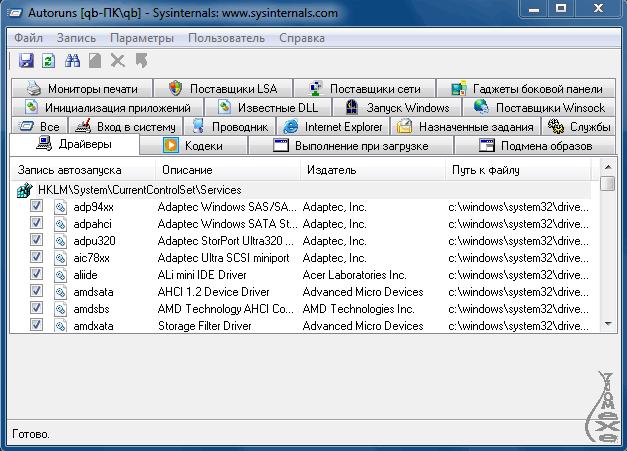Click the Save toolbar icon

tap(26, 61)
